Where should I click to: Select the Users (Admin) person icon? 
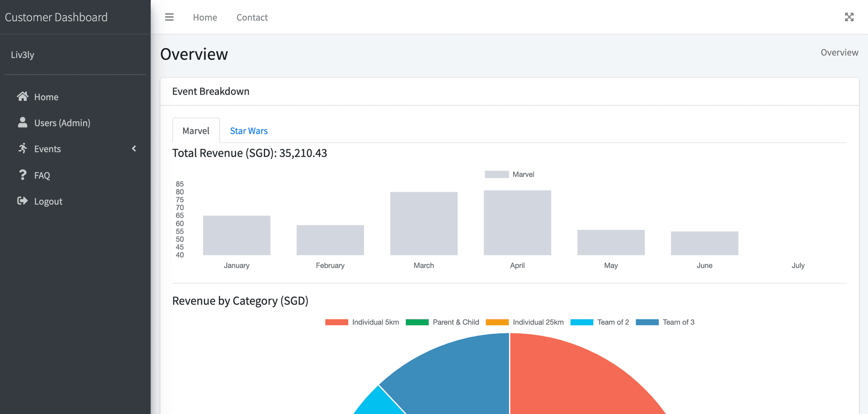coord(23,122)
